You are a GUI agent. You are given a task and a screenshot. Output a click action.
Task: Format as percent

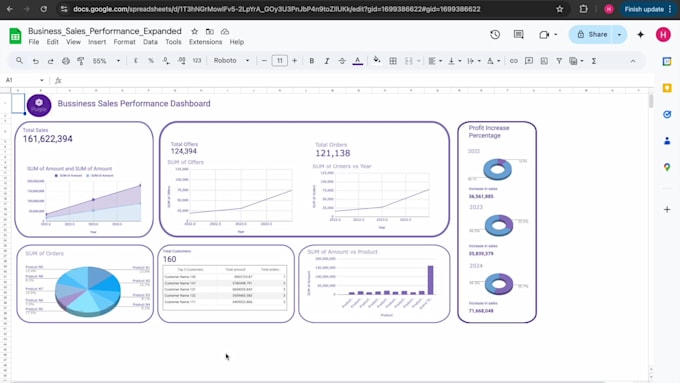tap(151, 61)
